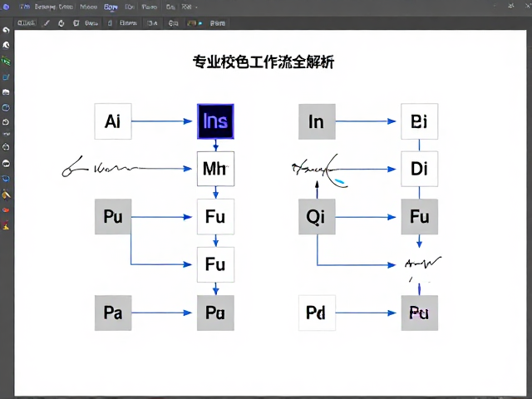Select the grey Qi box
This screenshot has width=532, height=399.
(317, 216)
